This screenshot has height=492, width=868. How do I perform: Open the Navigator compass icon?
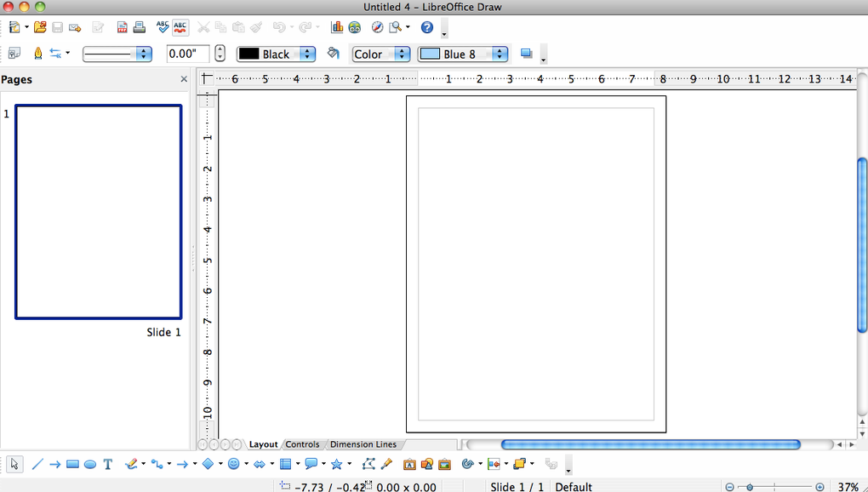[378, 27]
